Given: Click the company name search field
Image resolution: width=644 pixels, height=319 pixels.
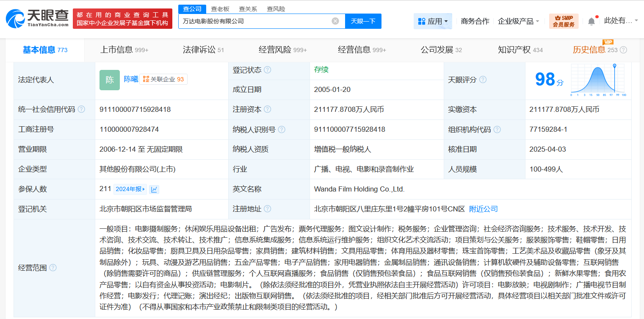Looking at the screenshot, I should tap(254, 21).
